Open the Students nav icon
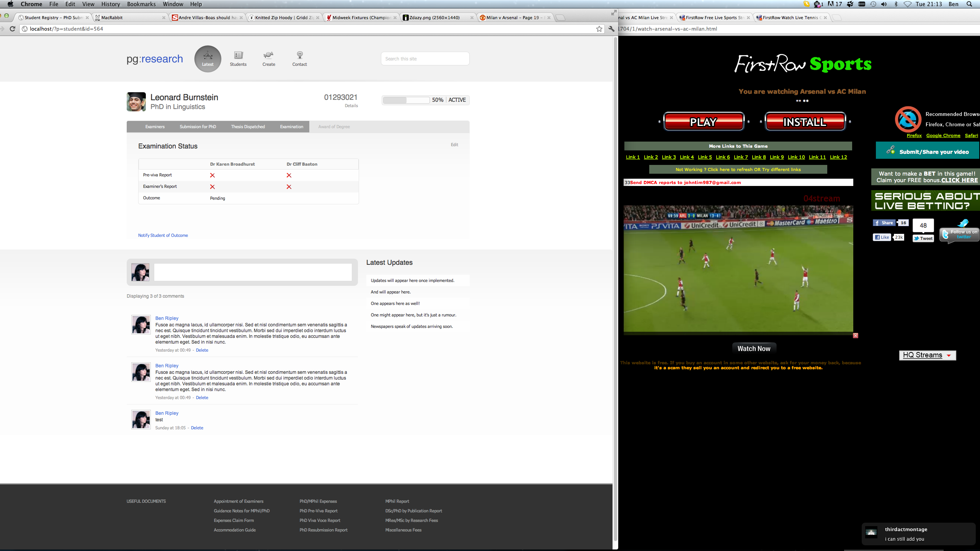Screen dimensions: 980x551 point(238,59)
